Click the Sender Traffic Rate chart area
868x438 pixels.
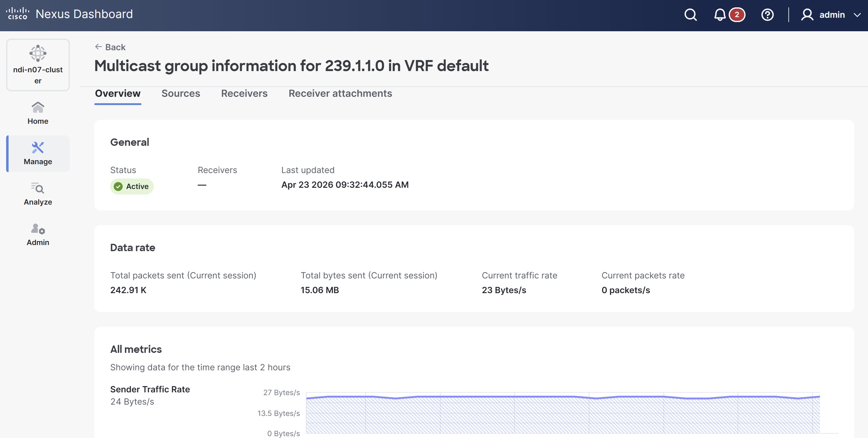click(563, 413)
